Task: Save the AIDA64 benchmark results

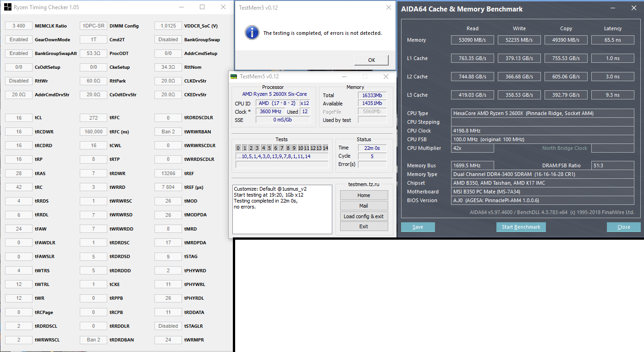Action: tap(418, 227)
